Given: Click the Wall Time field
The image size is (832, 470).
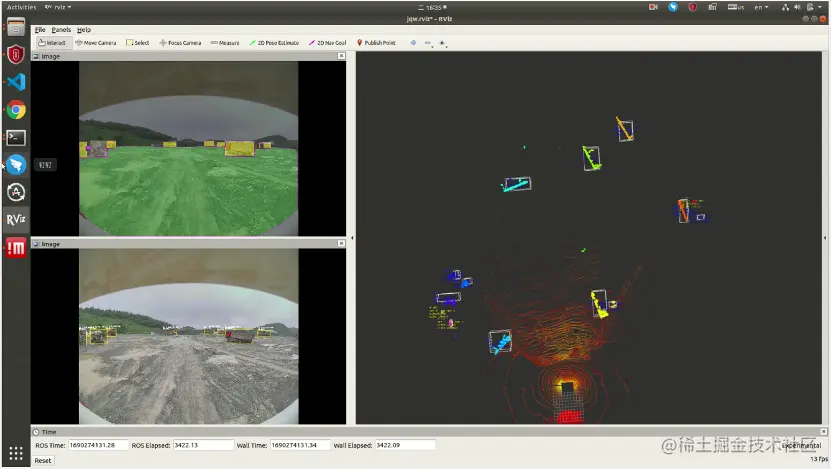Looking at the screenshot, I should [x=300, y=445].
